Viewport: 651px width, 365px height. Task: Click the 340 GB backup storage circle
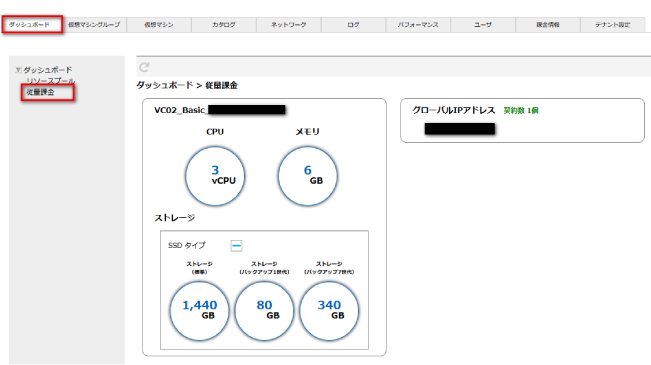(329, 311)
